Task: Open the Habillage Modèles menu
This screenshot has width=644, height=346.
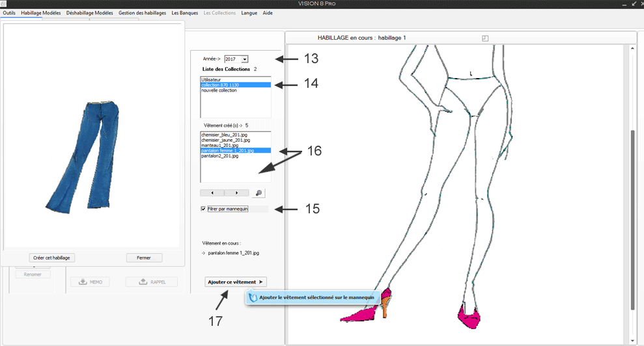Action: click(x=42, y=13)
